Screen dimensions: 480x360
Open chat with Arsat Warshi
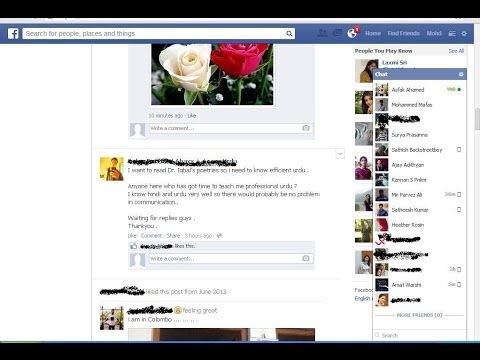point(419,285)
